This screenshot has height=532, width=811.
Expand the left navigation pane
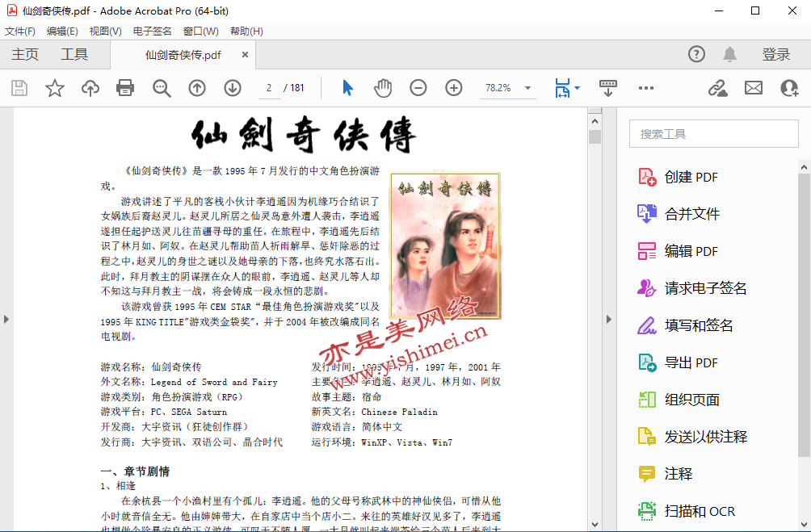click(6, 319)
